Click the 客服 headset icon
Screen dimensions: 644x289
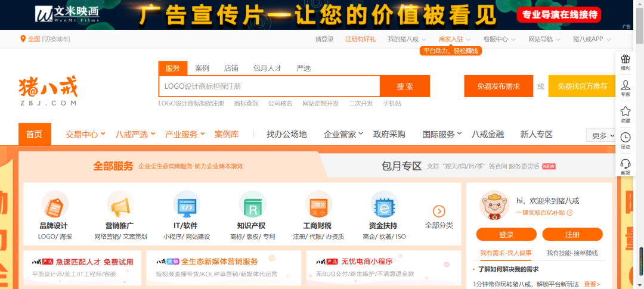(625, 164)
